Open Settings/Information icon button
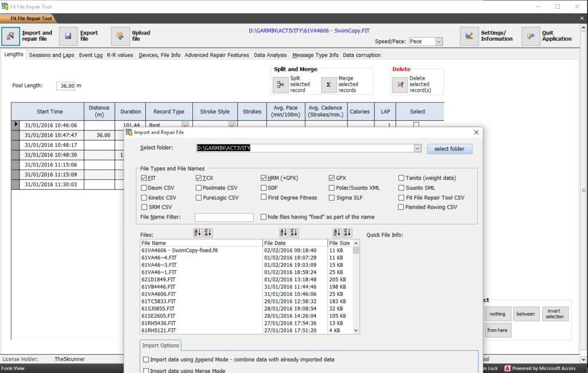Screen dimensions: 588x373 (x=470, y=36)
